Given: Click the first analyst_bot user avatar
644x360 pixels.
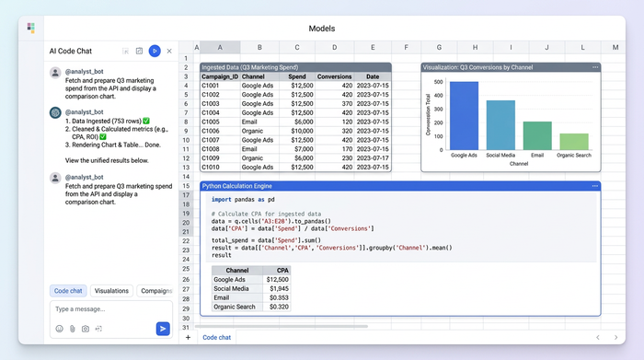Looking at the screenshot, I should [x=55, y=73].
